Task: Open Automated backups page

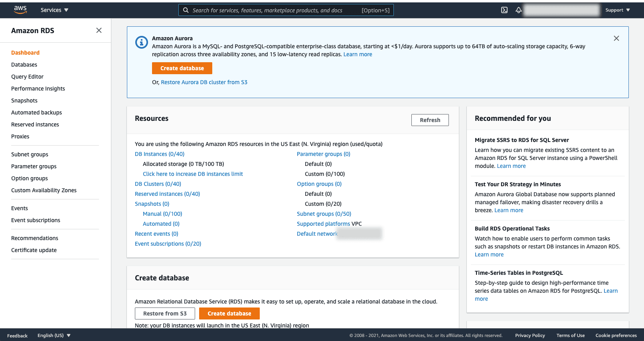Action: [36, 112]
